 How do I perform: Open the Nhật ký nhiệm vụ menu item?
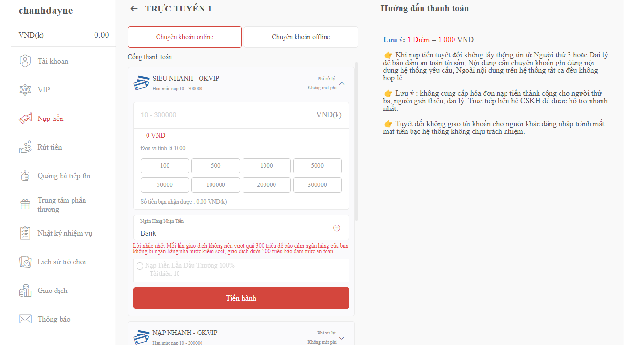[63, 233]
